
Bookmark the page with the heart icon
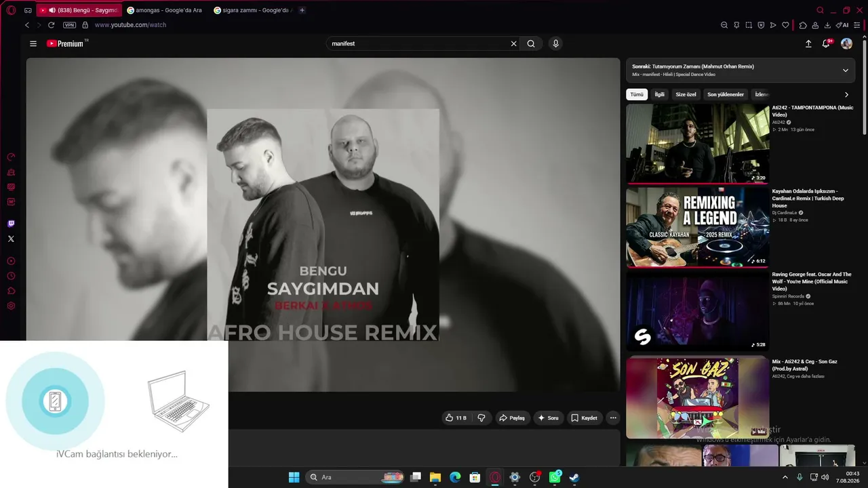(785, 25)
